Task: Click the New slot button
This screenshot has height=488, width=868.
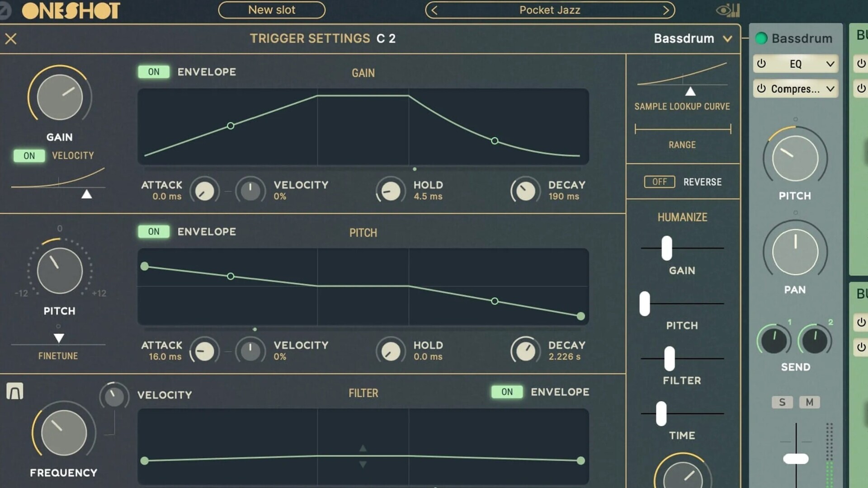Action: click(272, 10)
